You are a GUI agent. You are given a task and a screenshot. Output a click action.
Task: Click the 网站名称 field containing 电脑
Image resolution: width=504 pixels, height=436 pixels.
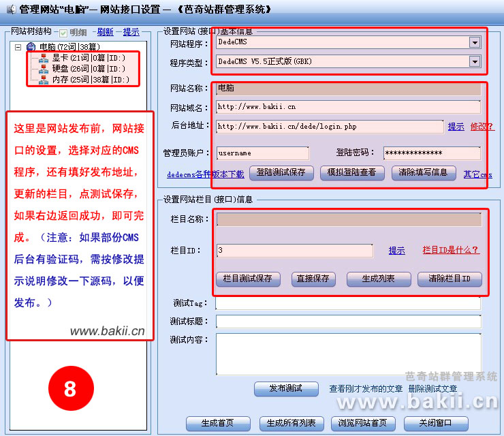point(349,88)
